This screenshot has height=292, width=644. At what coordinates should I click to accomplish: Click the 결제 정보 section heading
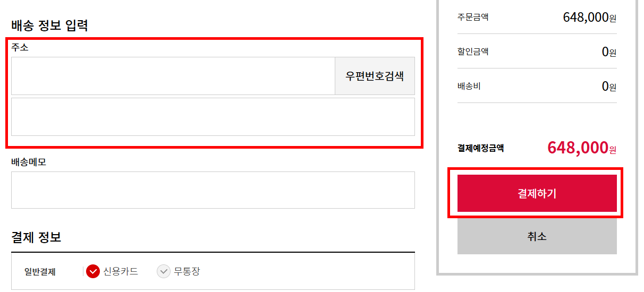click(36, 237)
